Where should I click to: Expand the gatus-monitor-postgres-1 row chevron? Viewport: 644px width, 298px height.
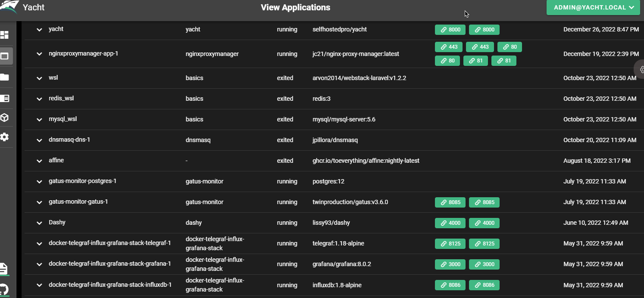pyautogui.click(x=39, y=182)
